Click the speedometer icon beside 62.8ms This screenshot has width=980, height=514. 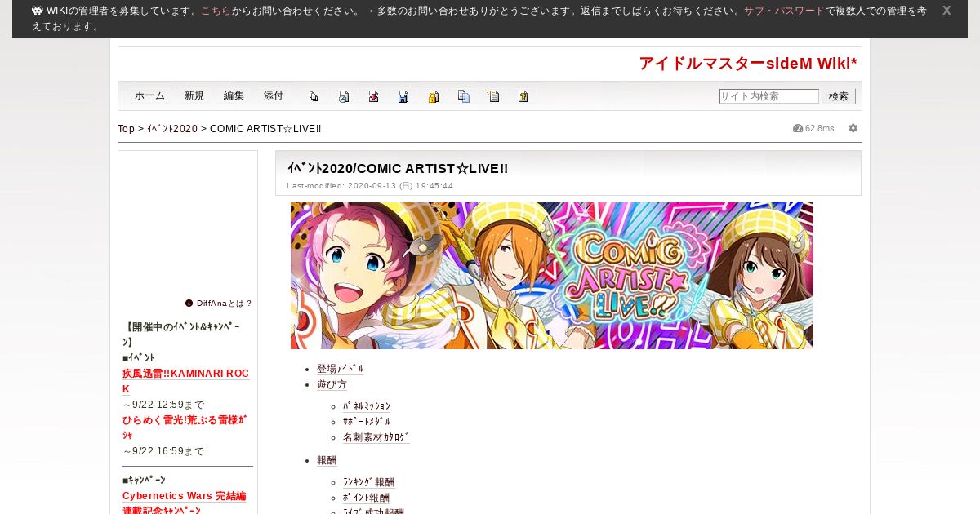[798, 128]
